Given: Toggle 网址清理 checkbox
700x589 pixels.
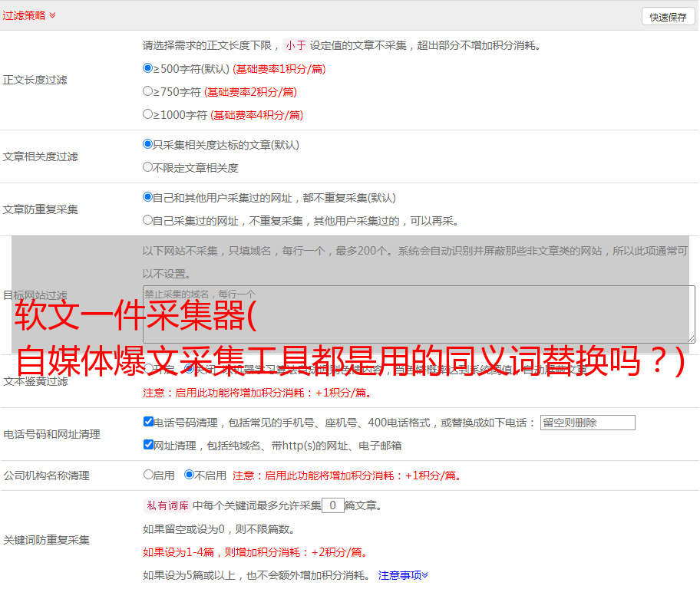Looking at the screenshot, I should [x=148, y=444].
